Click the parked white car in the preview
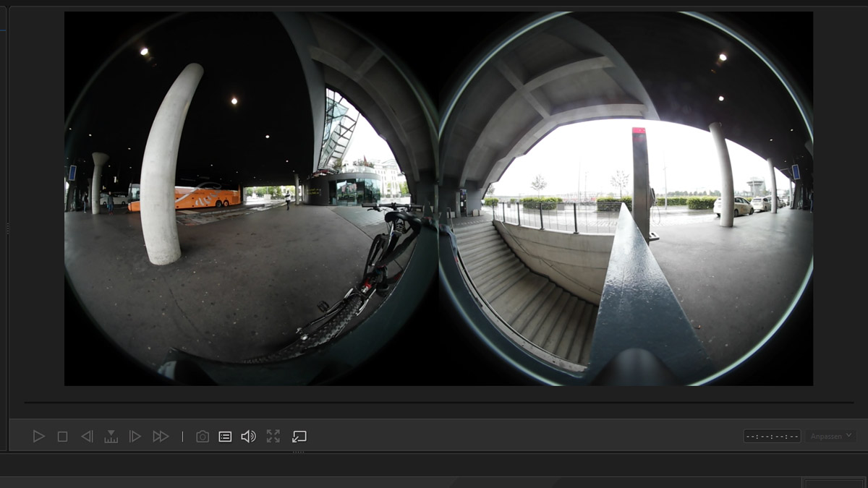868x488 pixels. [733, 207]
